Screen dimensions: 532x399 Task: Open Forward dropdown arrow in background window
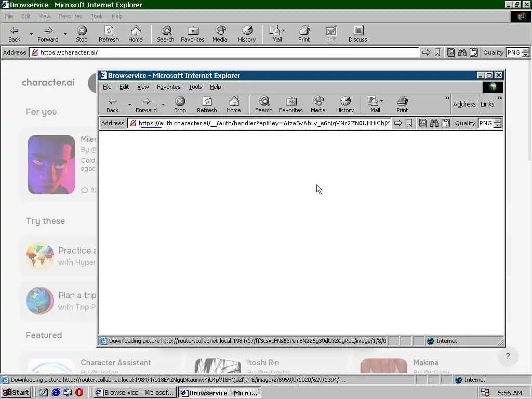65,34
